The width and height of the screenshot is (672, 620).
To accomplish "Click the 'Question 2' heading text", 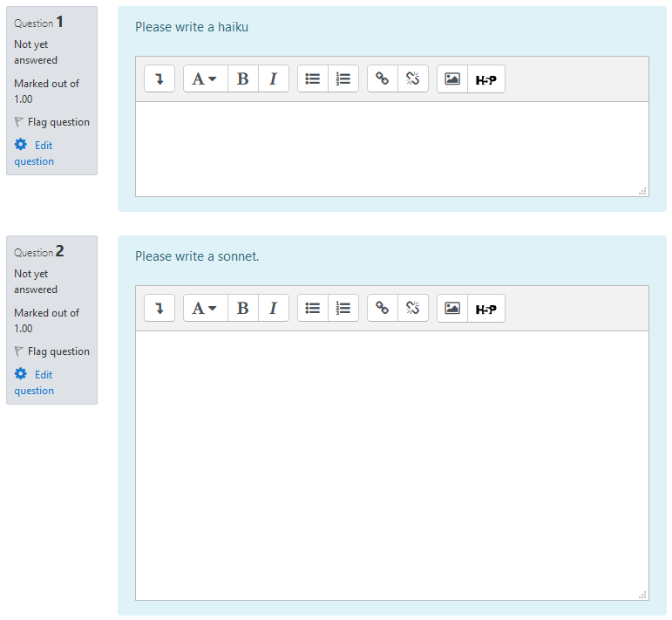I will [39, 251].
